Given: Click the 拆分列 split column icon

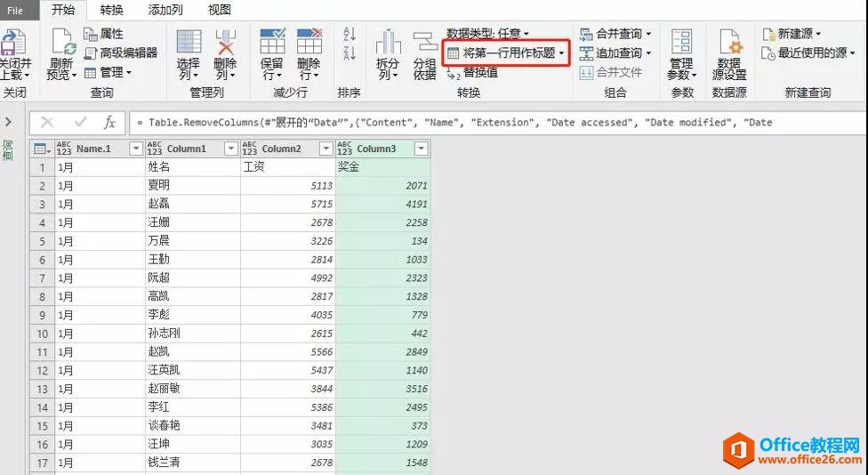Looking at the screenshot, I should [x=388, y=54].
